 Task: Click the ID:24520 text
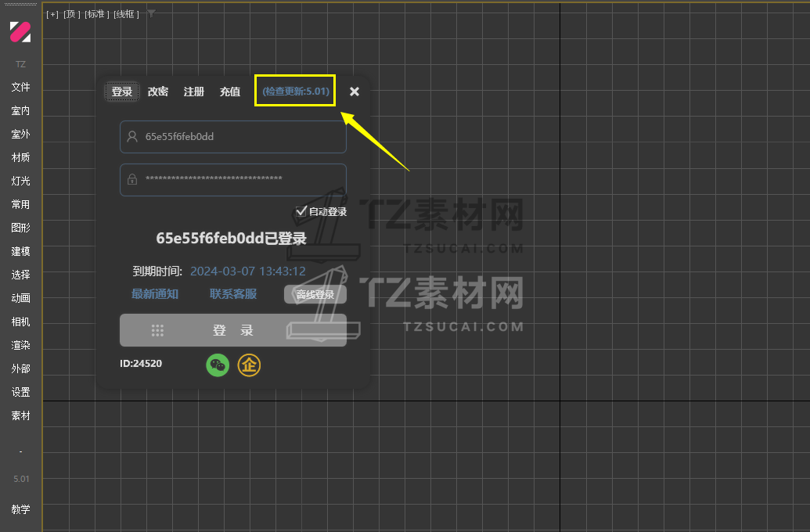141,364
